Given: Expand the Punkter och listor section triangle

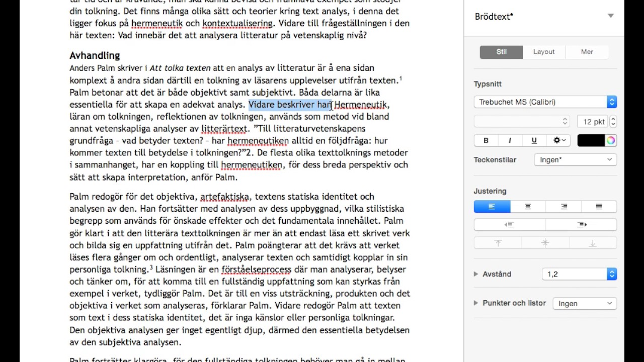Looking at the screenshot, I should point(476,303).
